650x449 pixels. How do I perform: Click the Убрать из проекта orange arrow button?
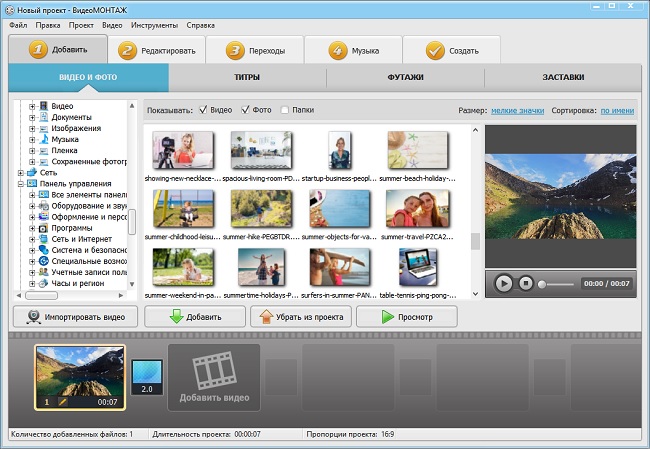click(301, 317)
